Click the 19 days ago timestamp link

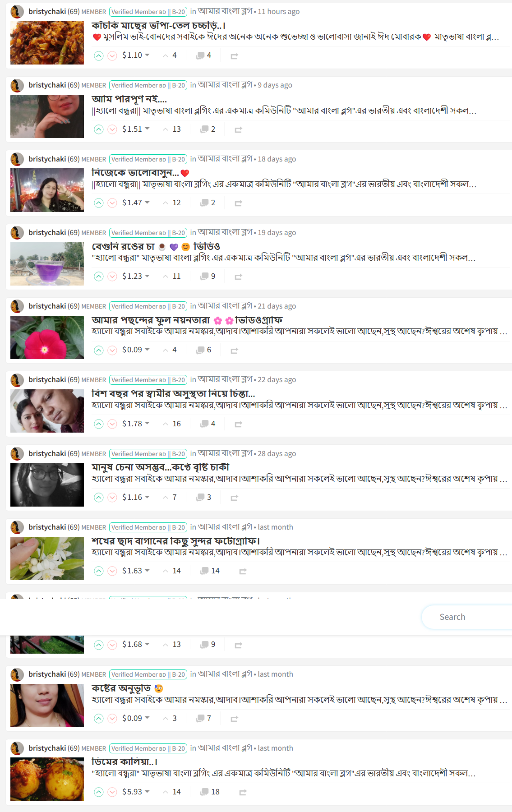coord(277,232)
